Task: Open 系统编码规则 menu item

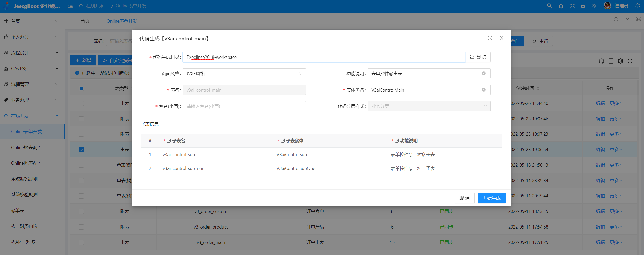Action: 32,179
